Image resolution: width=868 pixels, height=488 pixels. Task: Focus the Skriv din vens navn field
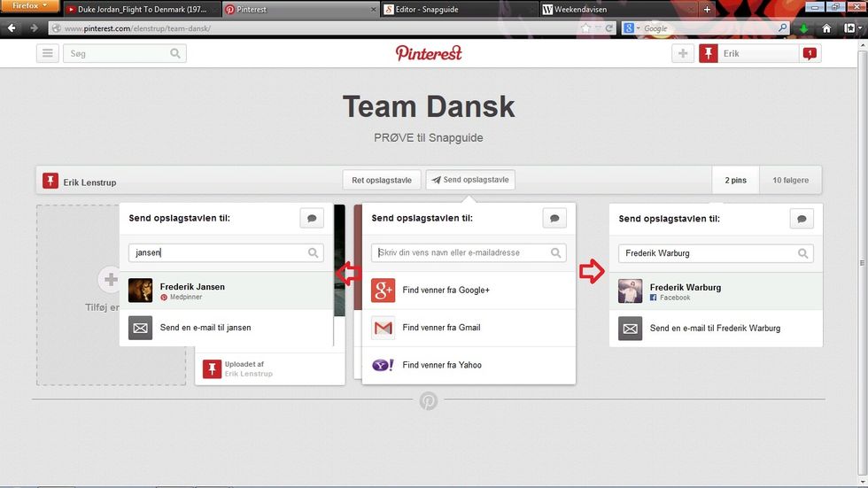tap(469, 252)
